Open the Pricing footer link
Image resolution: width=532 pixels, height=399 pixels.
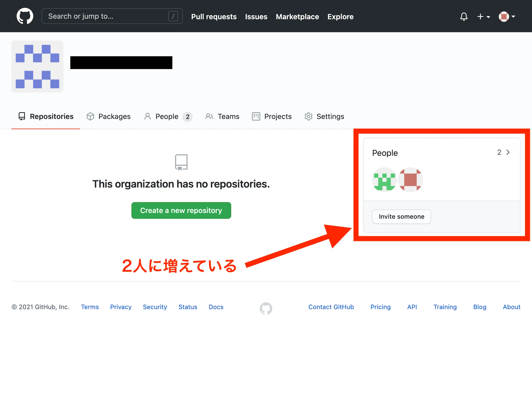point(380,307)
